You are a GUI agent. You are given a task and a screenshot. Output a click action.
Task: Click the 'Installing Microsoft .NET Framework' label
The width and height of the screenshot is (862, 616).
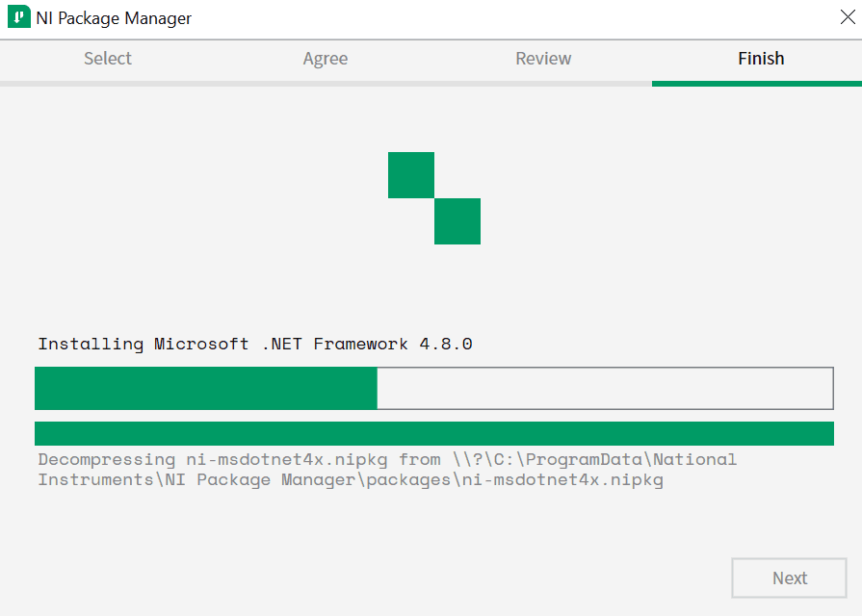click(x=255, y=344)
